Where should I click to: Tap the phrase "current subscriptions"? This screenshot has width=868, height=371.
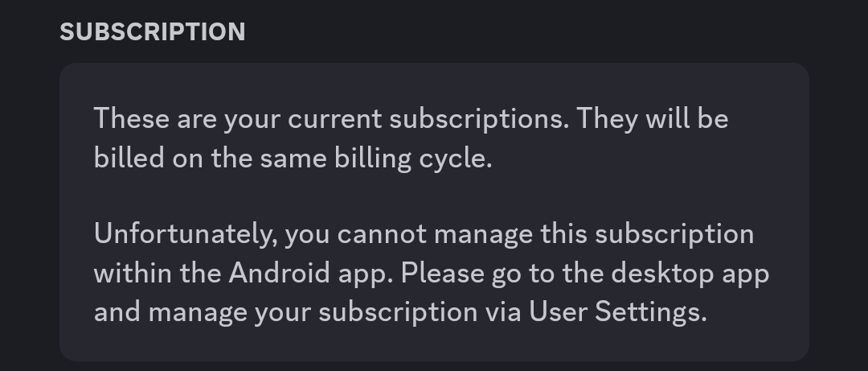pyautogui.click(x=428, y=119)
